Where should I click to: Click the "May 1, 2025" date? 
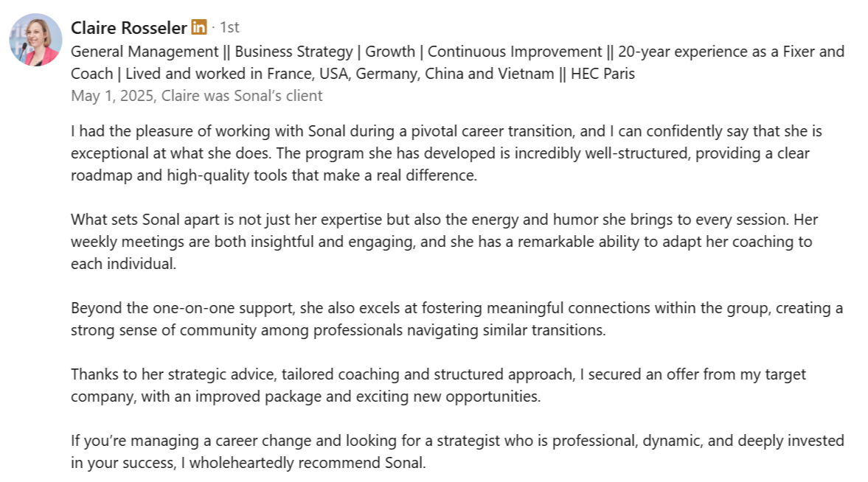112,96
